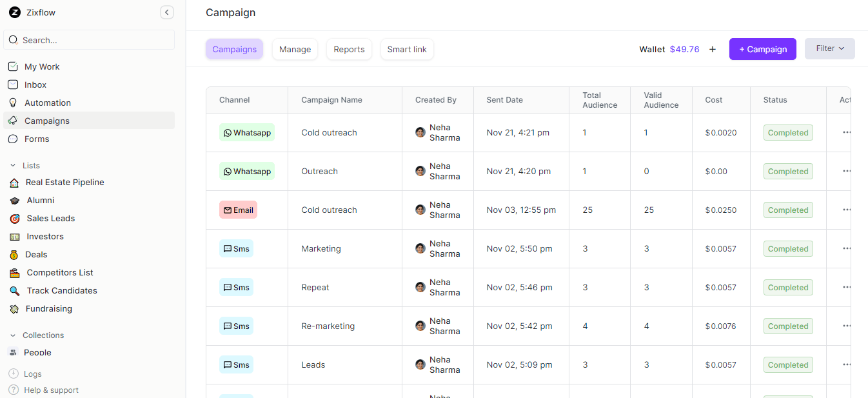The width and height of the screenshot is (868, 398).
Task: Switch to the Reports tab
Action: (x=349, y=49)
